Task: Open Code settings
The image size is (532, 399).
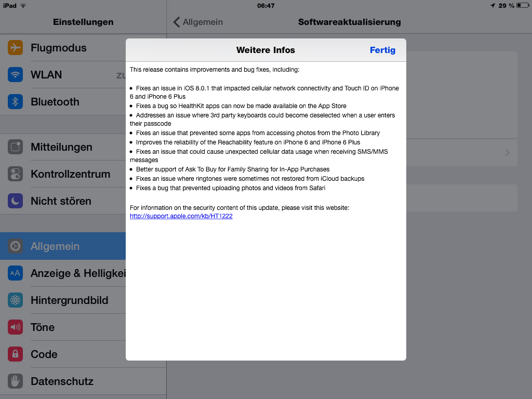Action: coord(63,354)
